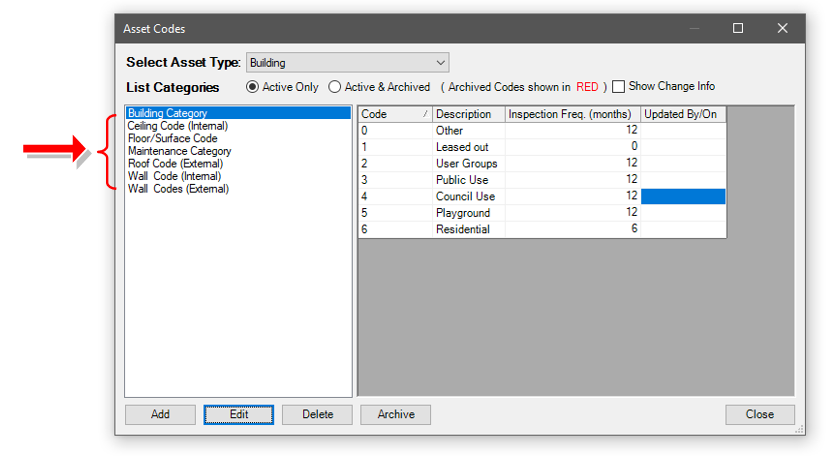Image resolution: width=832 pixels, height=462 pixels.
Task: Close the Asset Codes dialog via Close button
Action: pyautogui.click(x=759, y=414)
